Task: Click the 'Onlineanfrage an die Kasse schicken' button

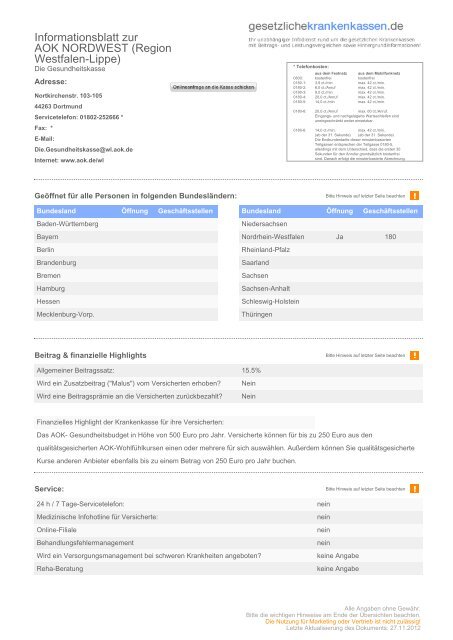Action: (x=213, y=87)
